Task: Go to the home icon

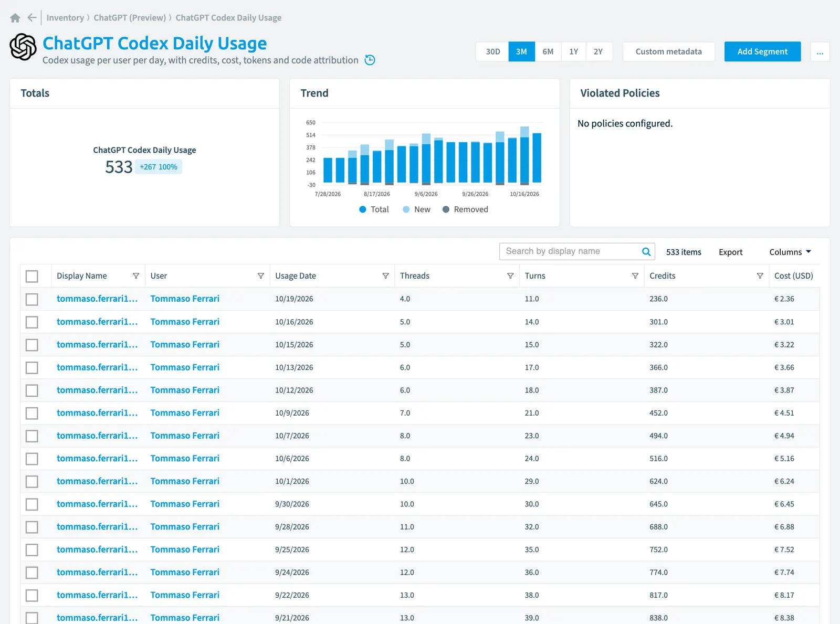Action: click(x=15, y=18)
